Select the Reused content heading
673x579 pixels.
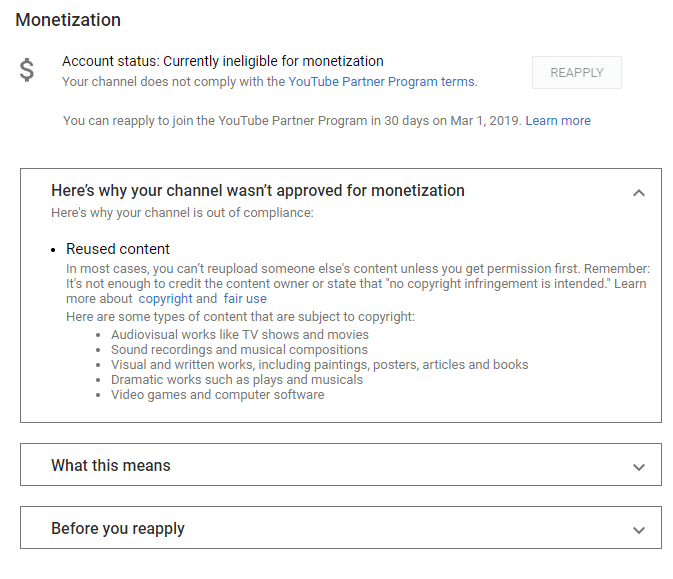click(118, 249)
